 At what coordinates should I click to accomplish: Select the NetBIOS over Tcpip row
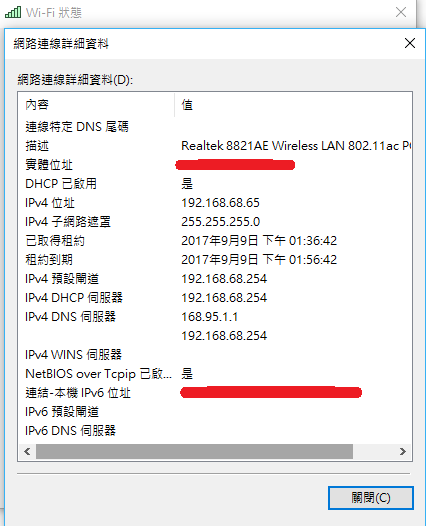pyautogui.click(x=215, y=374)
